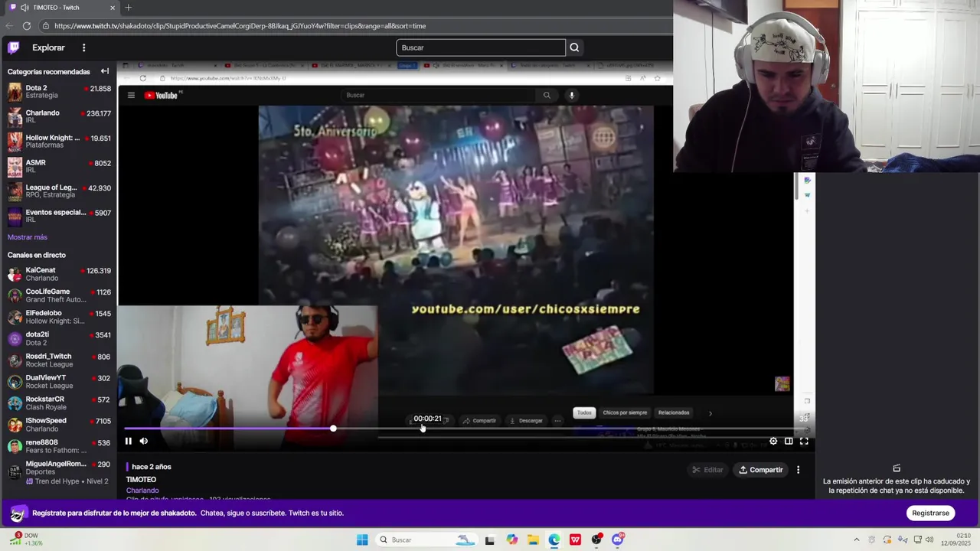Viewport: 980px width, 551px height.
Task: Open the more options dots beside Compartir
Action: click(x=798, y=470)
